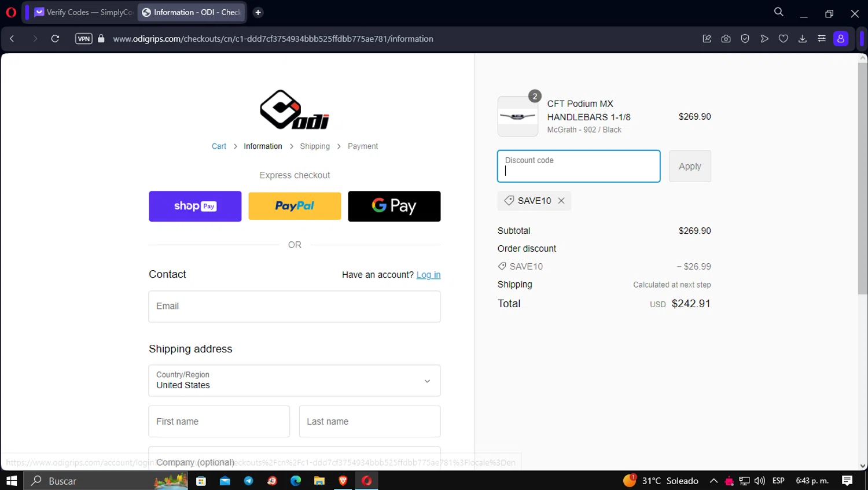Focus the Email input field
The height and width of the screenshot is (490, 868).
pos(295,307)
